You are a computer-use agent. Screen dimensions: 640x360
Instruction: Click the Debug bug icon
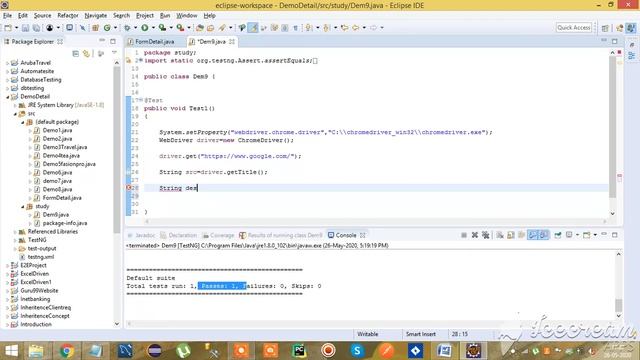point(127,28)
